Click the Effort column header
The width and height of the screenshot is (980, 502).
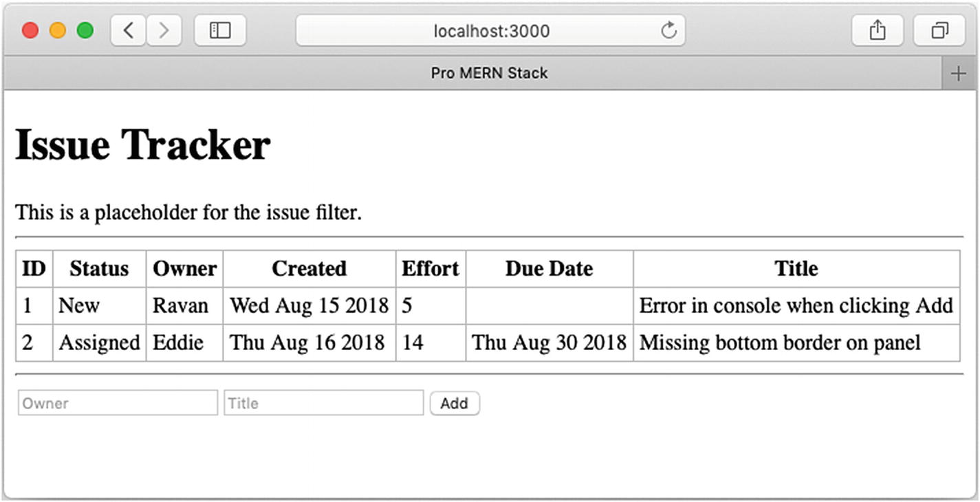tap(431, 268)
